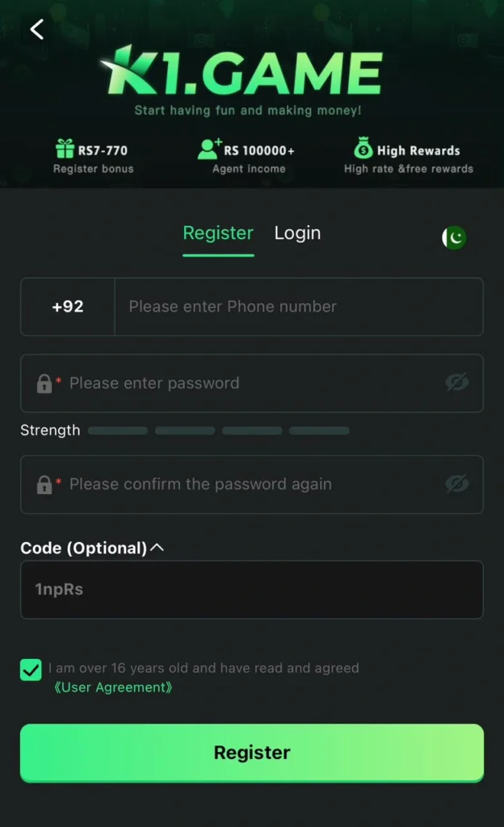Tap the back arrow icon

point(36,30)
